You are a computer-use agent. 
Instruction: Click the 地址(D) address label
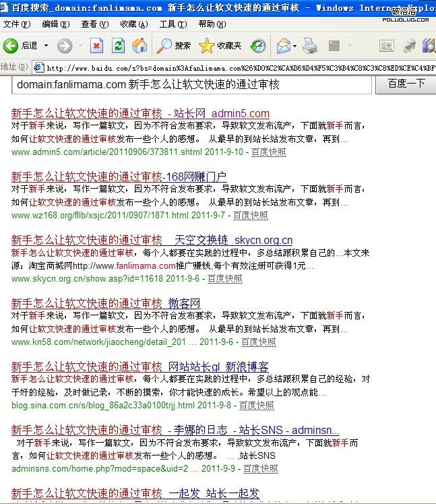(x=14, y=67)
